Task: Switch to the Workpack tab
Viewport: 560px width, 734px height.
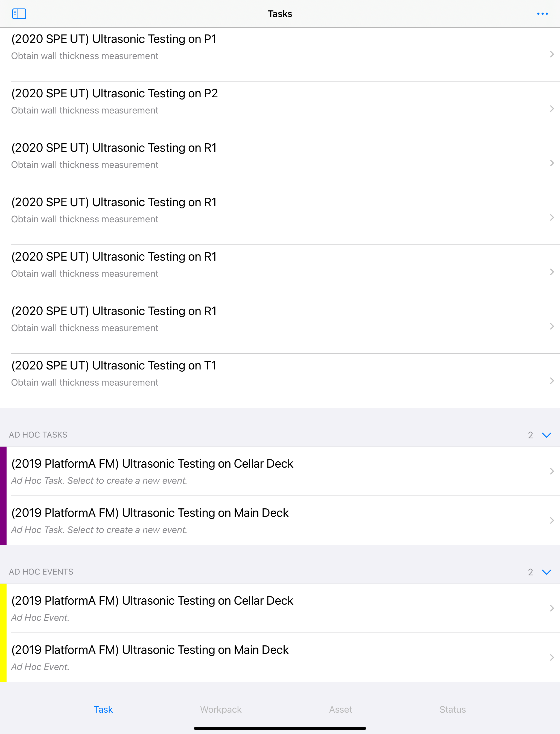Action: pos(221,709)
